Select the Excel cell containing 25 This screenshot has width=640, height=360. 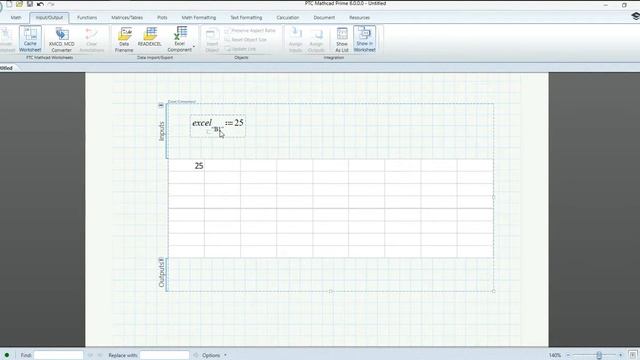click(x=187, y=166)
